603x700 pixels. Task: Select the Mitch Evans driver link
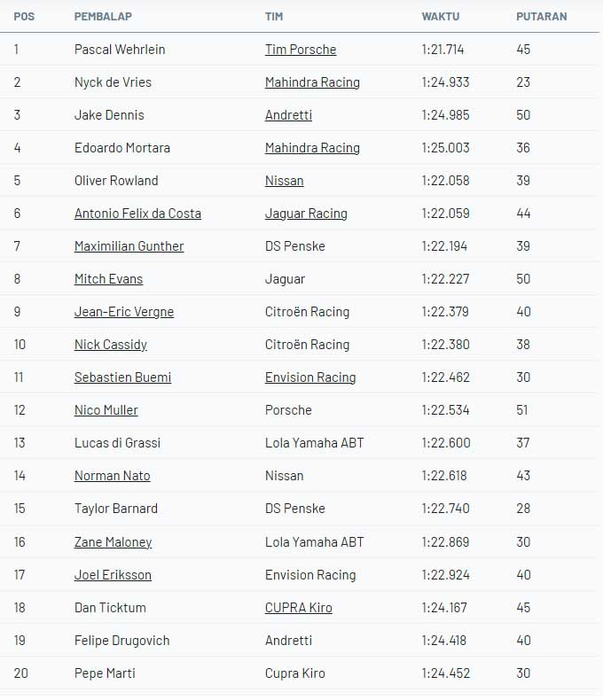tap(108, 279)
